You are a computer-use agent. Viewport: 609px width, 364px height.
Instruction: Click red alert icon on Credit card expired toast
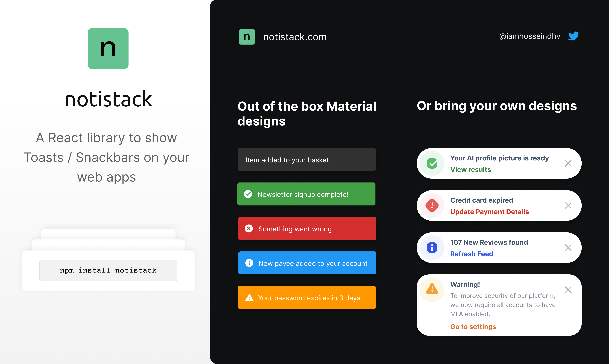432,206
